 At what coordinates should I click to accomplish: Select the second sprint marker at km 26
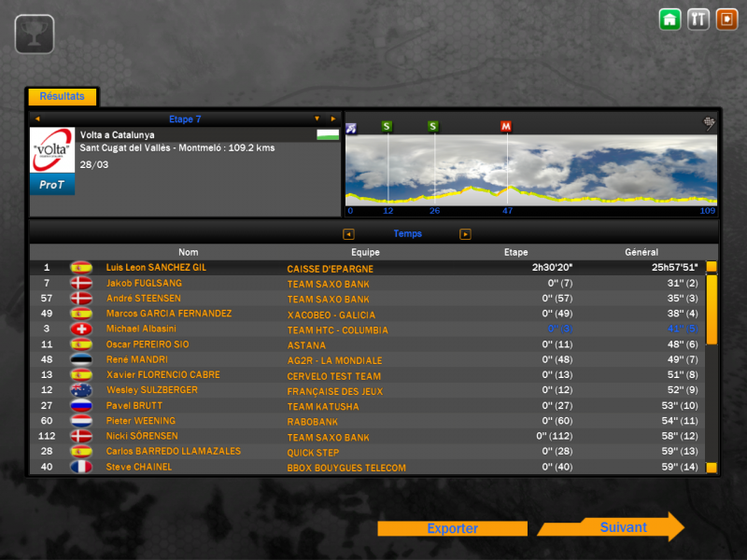point(432,126)
